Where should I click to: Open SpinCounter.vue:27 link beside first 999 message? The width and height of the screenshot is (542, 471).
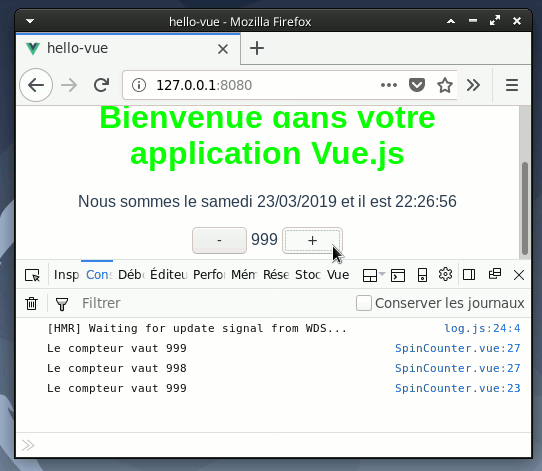(x=458, y=348)
